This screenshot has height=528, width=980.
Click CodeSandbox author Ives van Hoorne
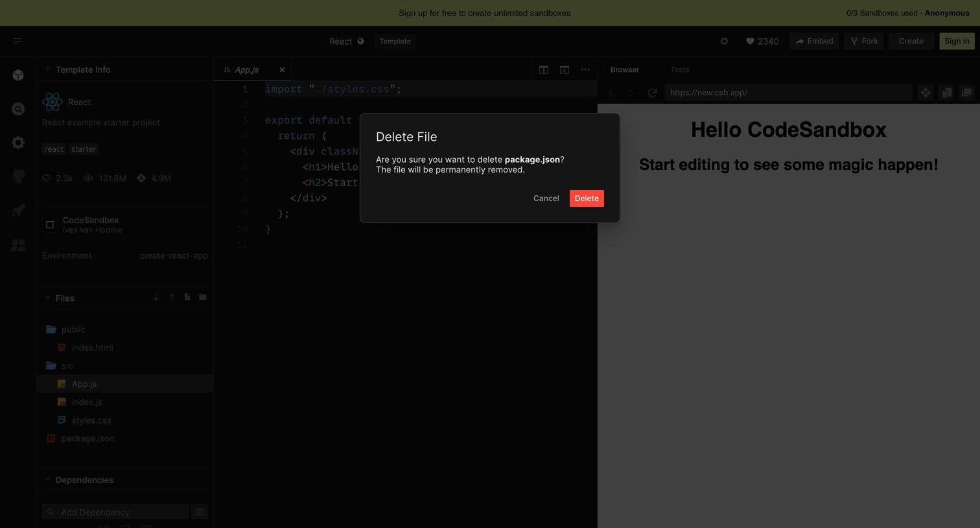[92, 230]
